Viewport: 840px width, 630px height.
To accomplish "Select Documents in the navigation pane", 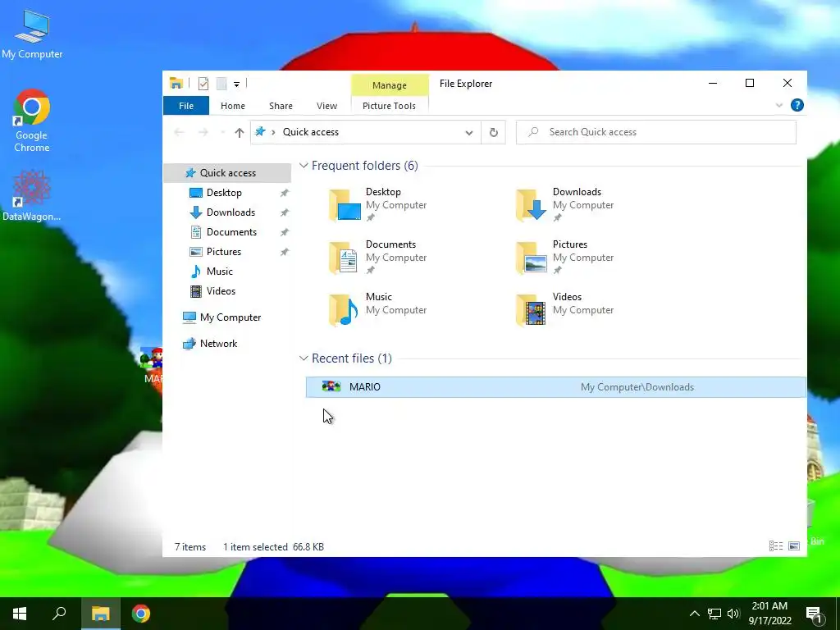I will (231, 232).
